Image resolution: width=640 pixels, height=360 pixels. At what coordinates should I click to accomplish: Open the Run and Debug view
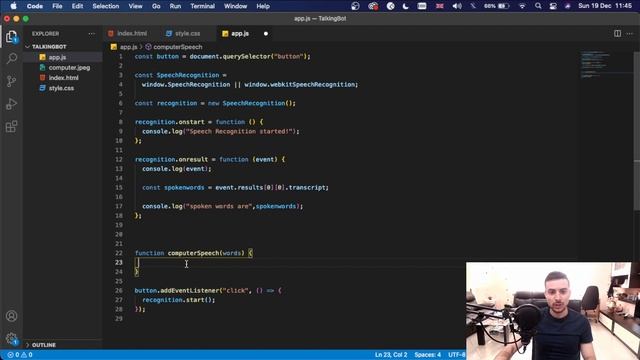(x=11, y=104)
